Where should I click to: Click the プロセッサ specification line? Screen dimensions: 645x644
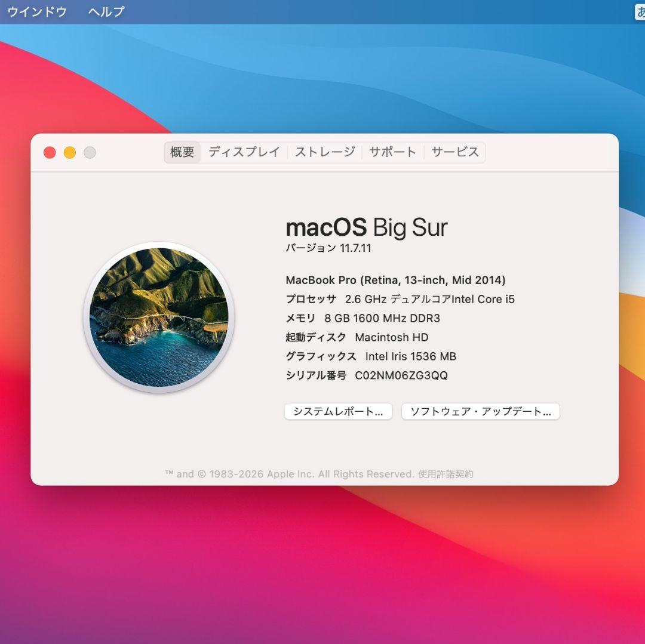[x=400, y=299]
